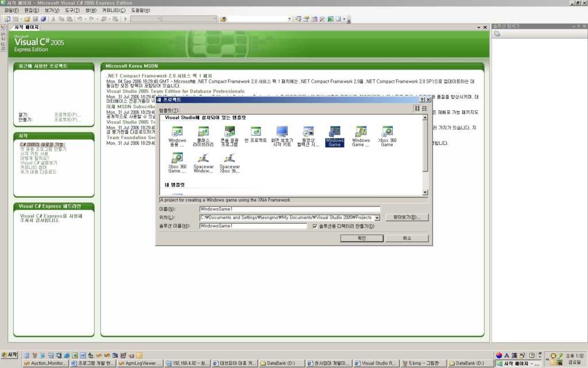Select the Xbox 360 Game template
Image resolution: width=588 pixels, height=368 pixels.
pos(387,136)
